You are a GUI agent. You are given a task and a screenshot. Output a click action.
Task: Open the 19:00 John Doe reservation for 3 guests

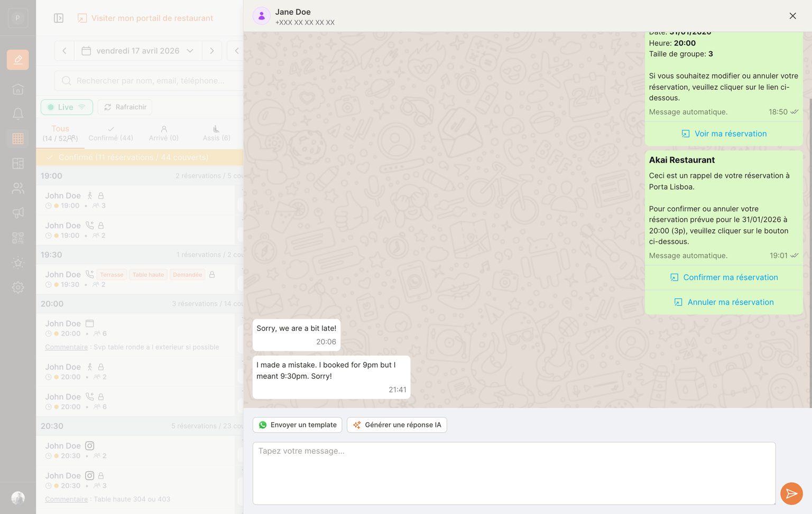136,200
